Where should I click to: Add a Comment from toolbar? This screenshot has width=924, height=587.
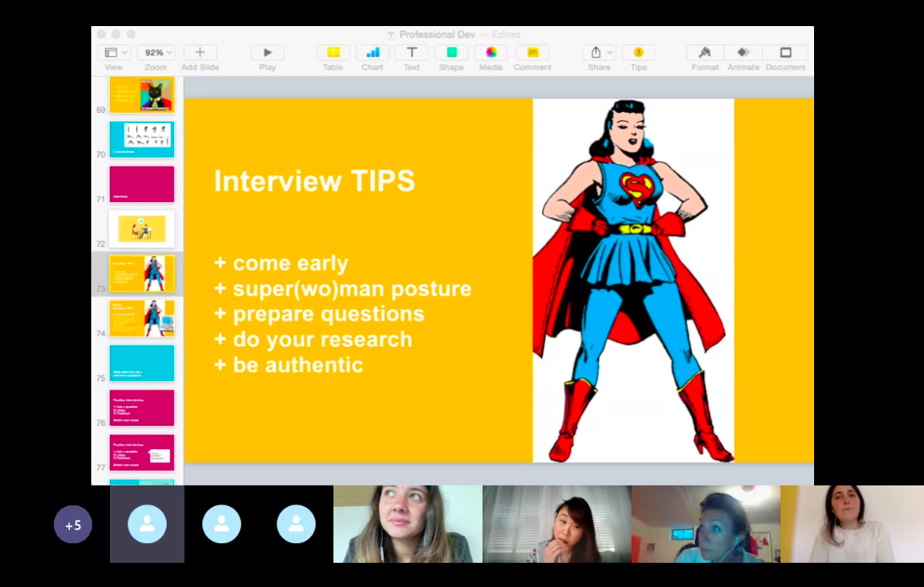[532, 53]
